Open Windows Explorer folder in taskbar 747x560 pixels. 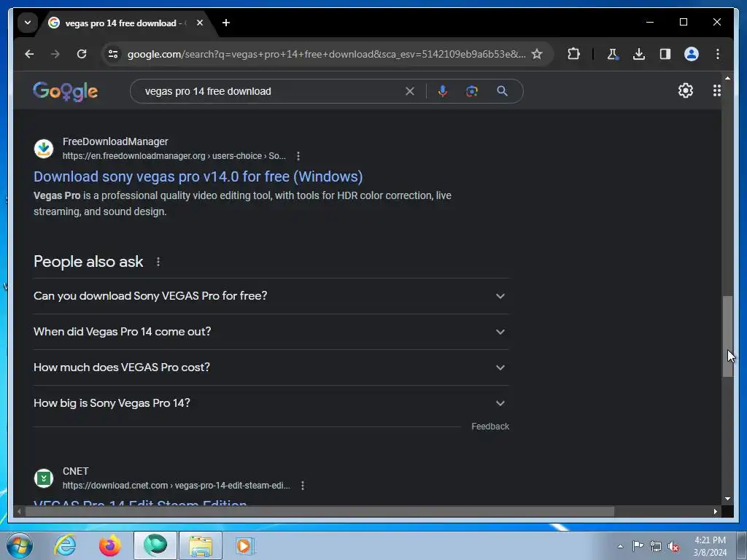coord(201,545)
